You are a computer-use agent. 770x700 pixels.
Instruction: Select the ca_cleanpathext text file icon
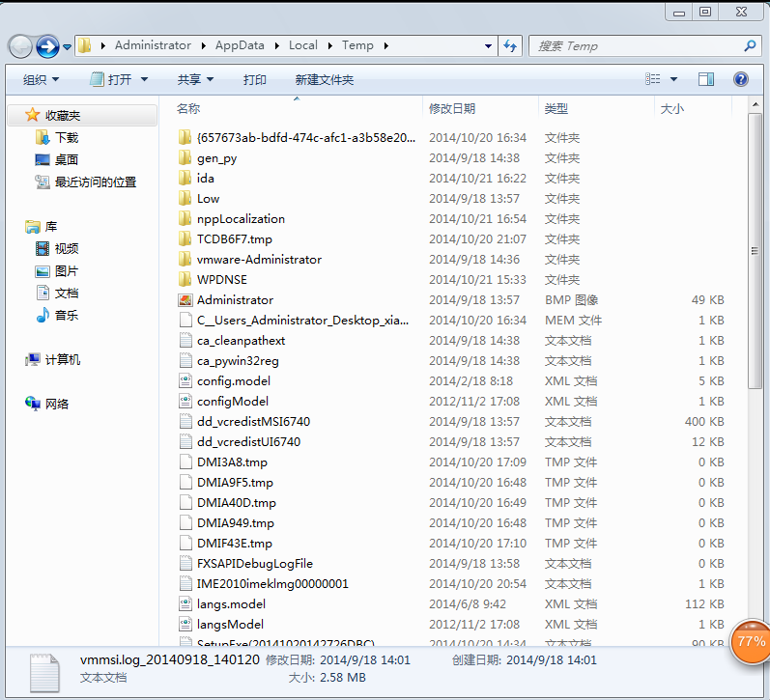point(185,340)
